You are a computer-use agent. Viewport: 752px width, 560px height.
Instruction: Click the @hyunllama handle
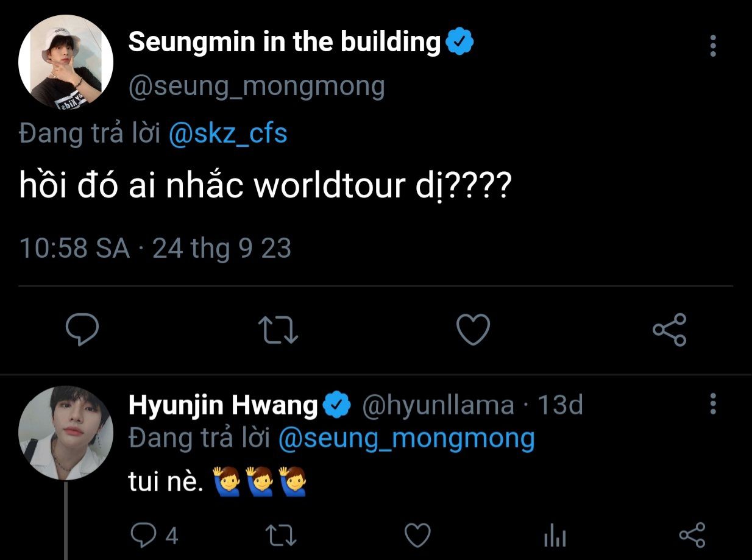438,405
